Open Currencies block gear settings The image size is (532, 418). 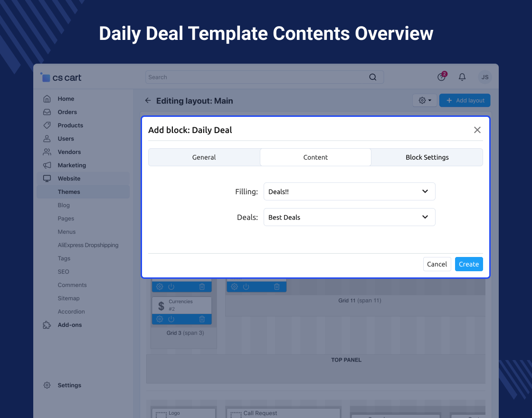coord(160,319)
